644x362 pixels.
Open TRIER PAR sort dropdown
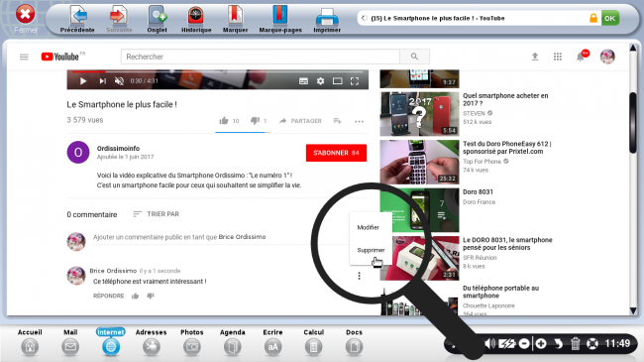(x=157, y=214)
